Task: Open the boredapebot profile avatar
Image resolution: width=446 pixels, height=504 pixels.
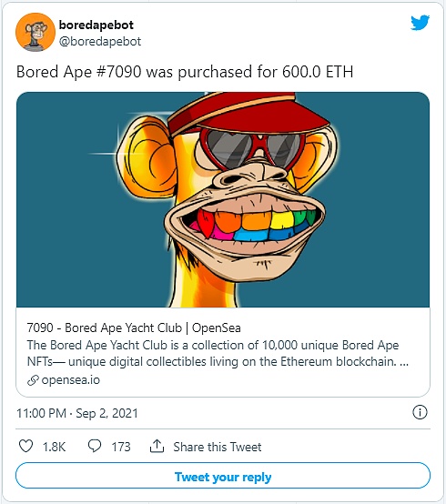Action: click(x=35, y=32)
